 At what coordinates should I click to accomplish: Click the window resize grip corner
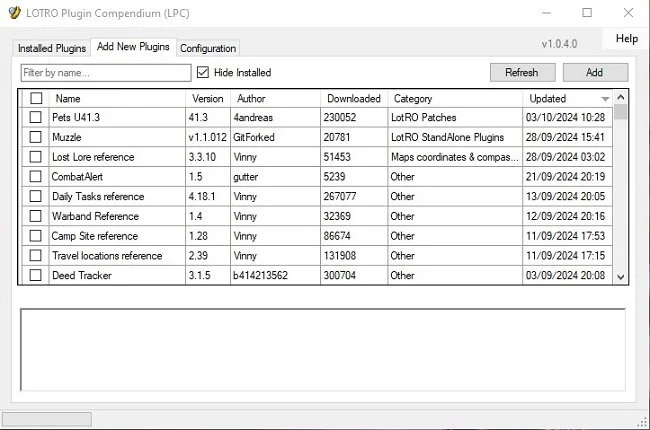pyautogui.click(x=643, y=423)
